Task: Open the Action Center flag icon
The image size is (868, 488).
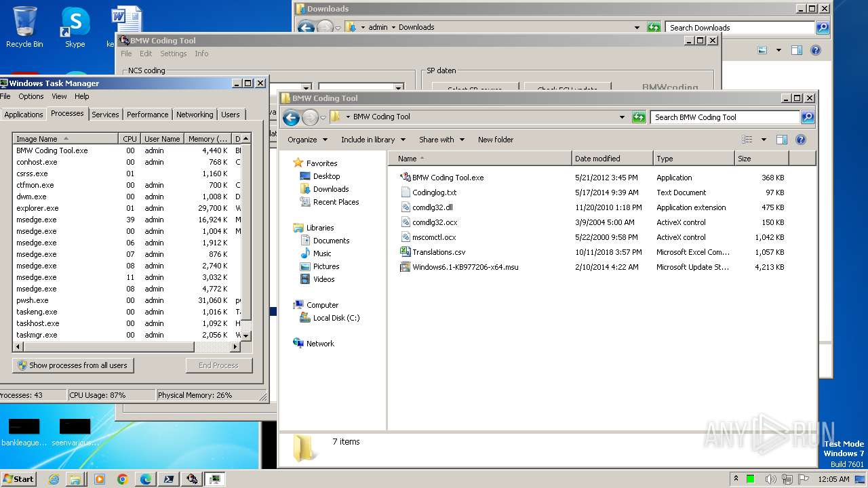Action: [804, 479]
